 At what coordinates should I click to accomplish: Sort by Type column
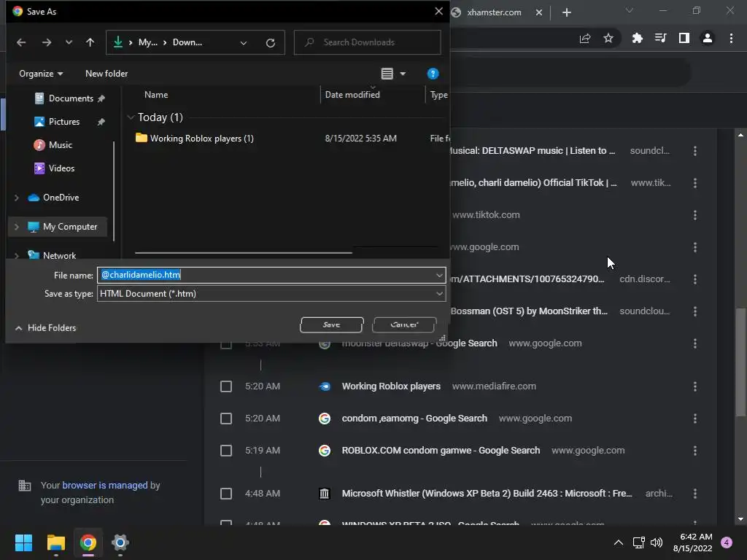(438, 95)
